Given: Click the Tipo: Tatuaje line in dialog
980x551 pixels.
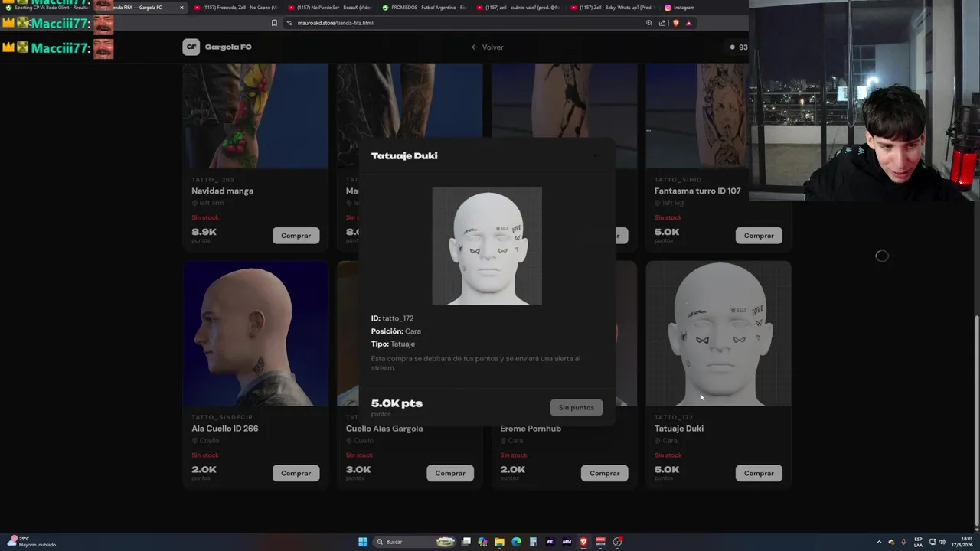Looking at the screenshot, I should coord(393,344).
